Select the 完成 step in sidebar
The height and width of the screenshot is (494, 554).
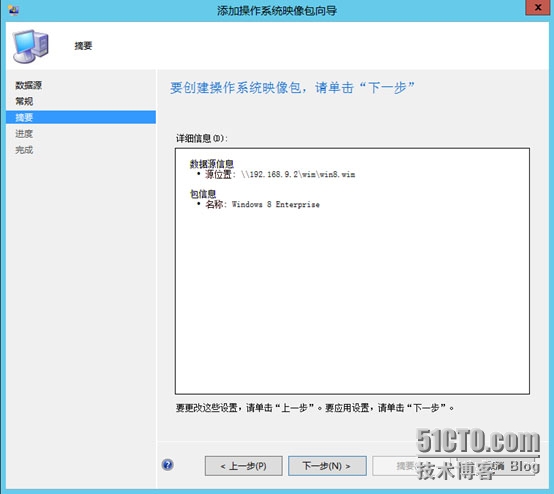tap(24, 150)
